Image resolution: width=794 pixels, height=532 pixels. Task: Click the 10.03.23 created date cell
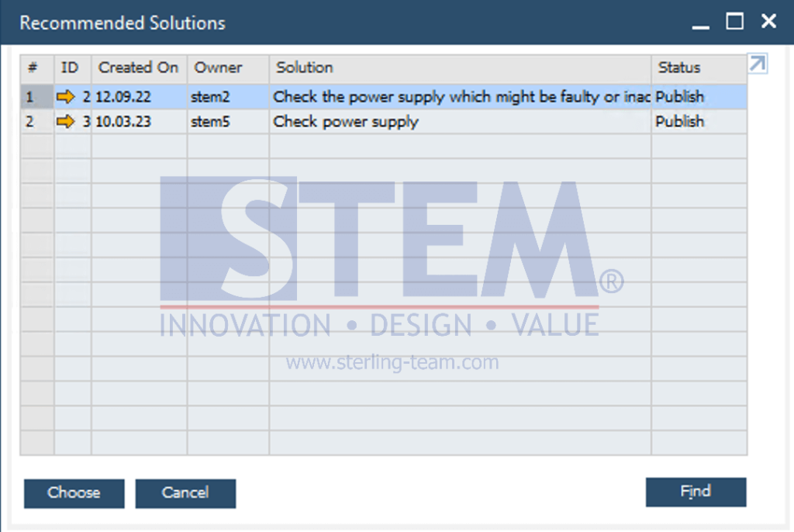click(123, 121)
